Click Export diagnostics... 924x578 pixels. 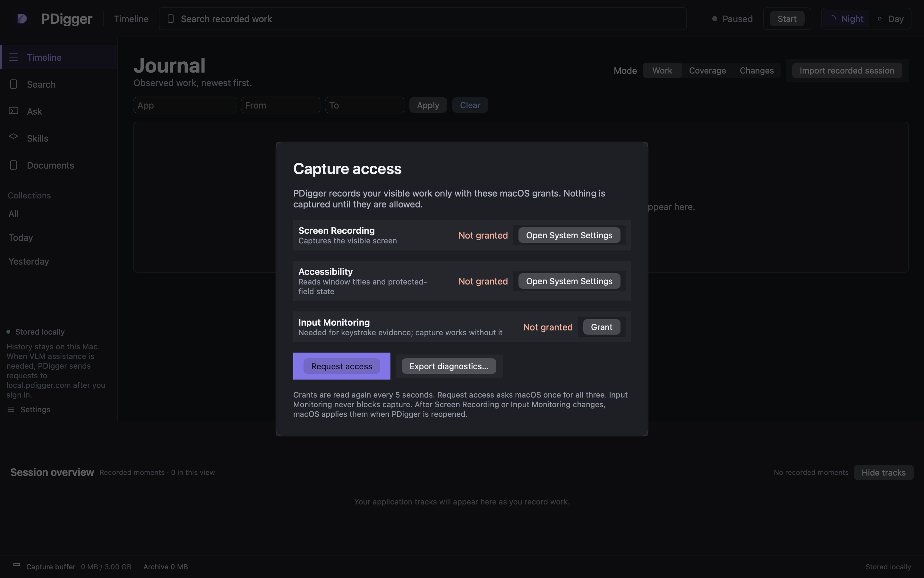[x=449, y=366]
